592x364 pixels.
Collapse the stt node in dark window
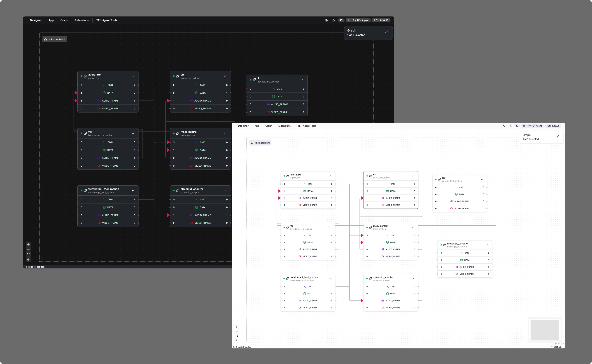(x=225, y=76)
